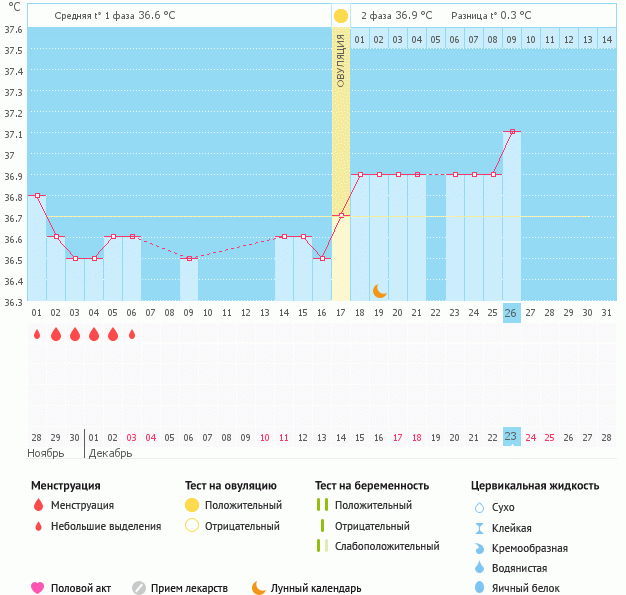This screenshot has height=595, width=626.
Task: Click the 36.8 temperature point on day 01
Action: (x=37, y=195)
